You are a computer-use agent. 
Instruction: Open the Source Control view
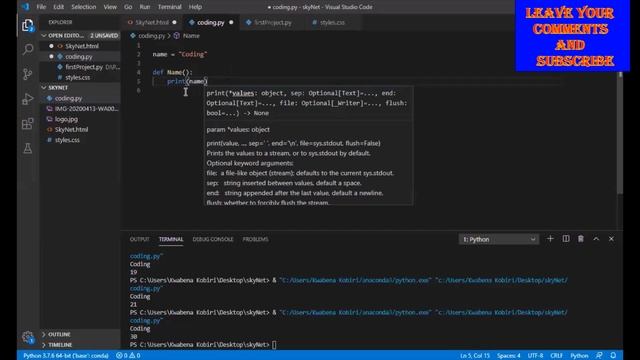(x=27, y=74)
